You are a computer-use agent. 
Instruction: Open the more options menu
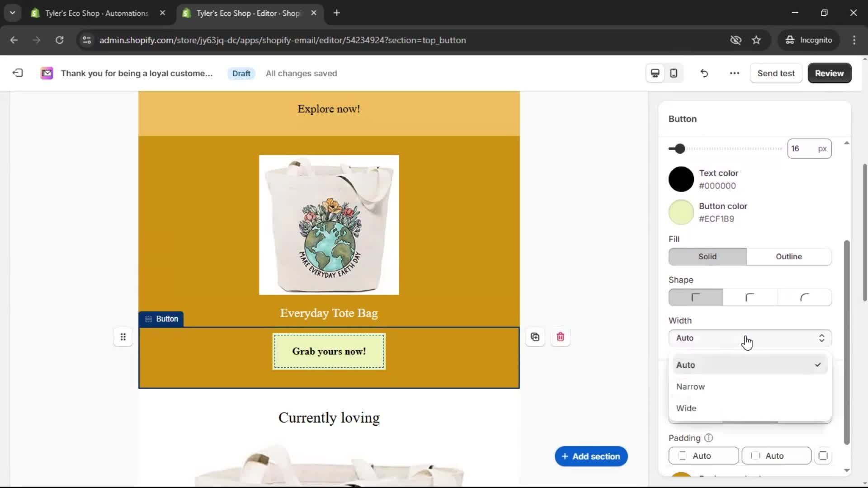[734, 73]
